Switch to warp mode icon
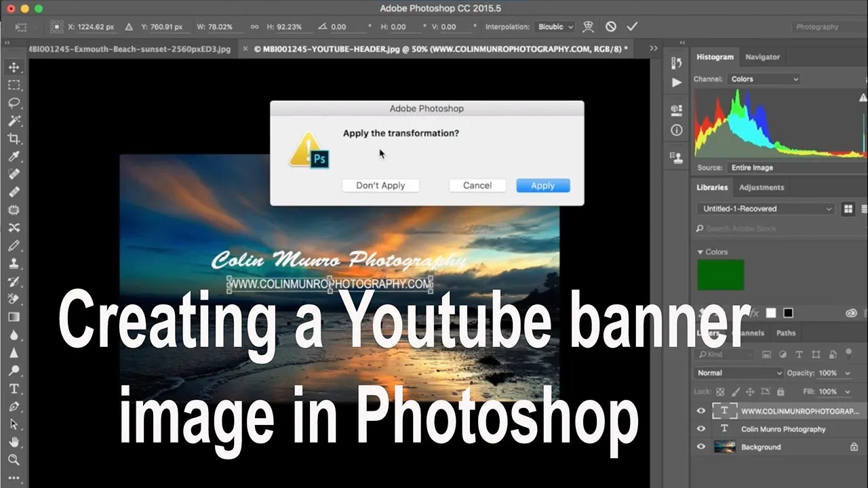This screenshot has height=488, width=868. pyautogui.click(x=589, y=26)
